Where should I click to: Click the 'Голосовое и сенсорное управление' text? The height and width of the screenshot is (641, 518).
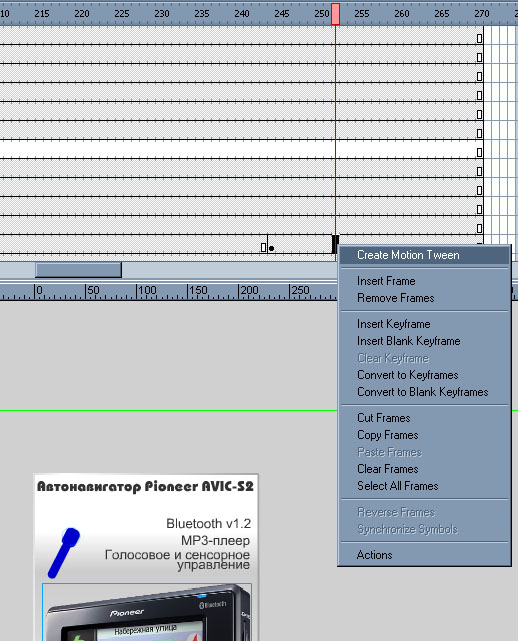click(x=177, y=560)
